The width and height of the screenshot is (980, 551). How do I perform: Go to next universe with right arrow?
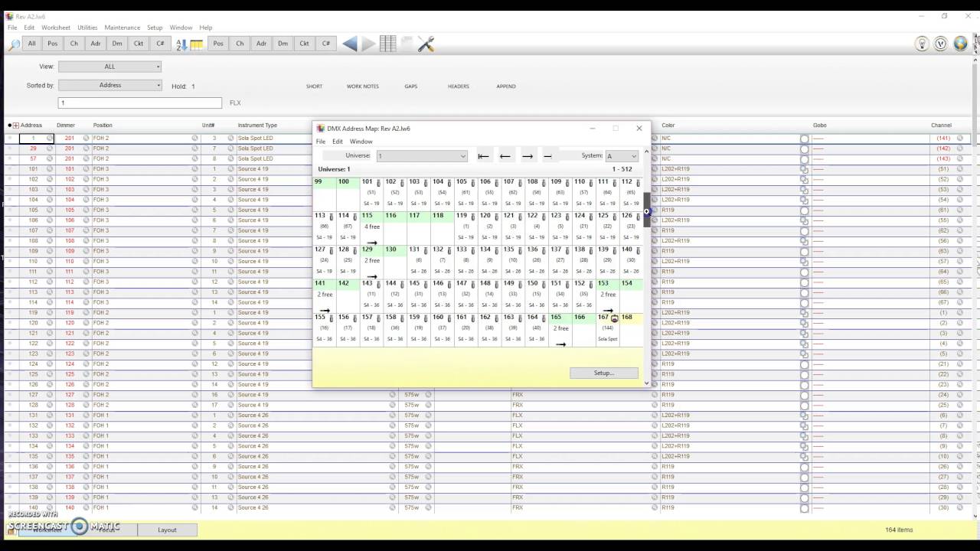(x=528, y=156)
